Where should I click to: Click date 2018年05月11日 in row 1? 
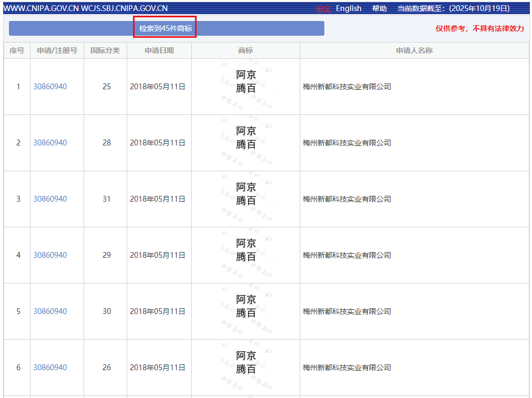(157, 87)
